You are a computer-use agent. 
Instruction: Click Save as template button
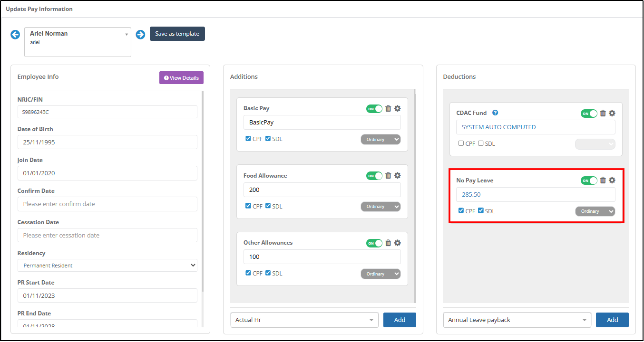pos(177,34)
